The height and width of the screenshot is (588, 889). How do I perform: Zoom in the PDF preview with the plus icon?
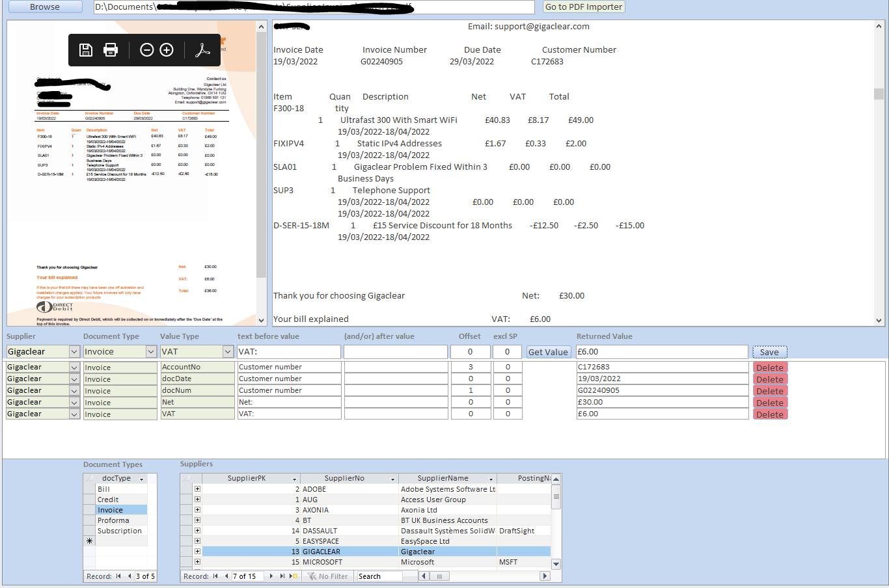tap(167, 50)
